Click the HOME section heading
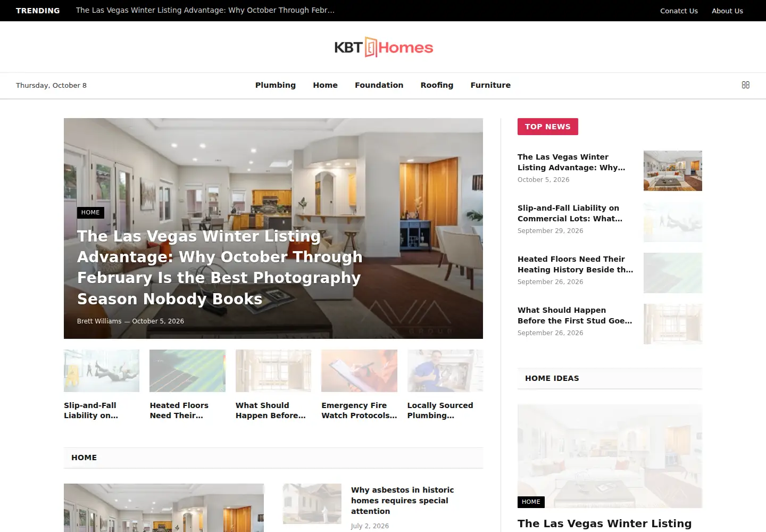 coord(84,458)
